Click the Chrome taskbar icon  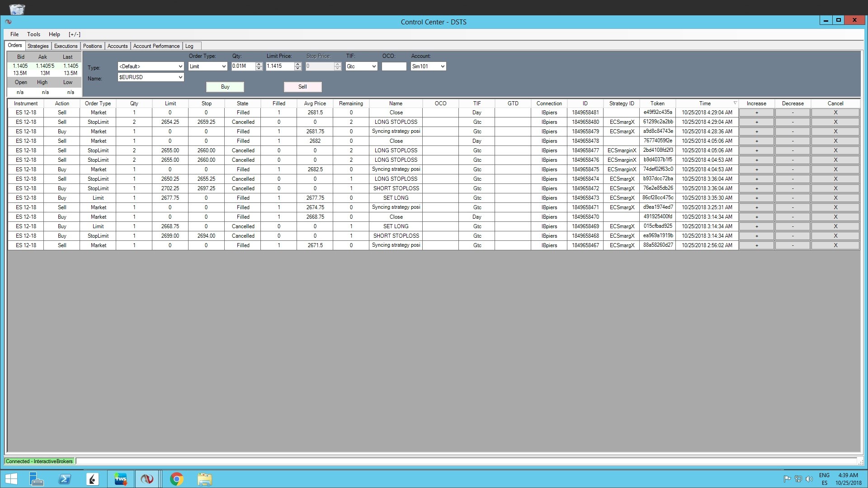(x=176, y=479)
